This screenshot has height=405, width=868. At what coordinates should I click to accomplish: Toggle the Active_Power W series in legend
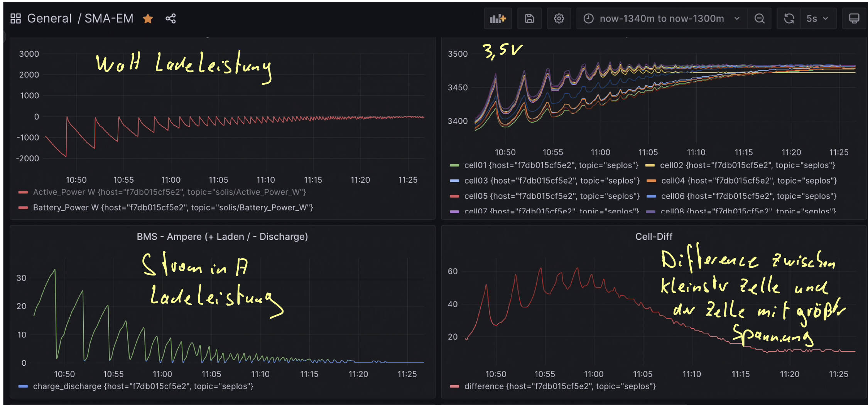tap(169, 192)
